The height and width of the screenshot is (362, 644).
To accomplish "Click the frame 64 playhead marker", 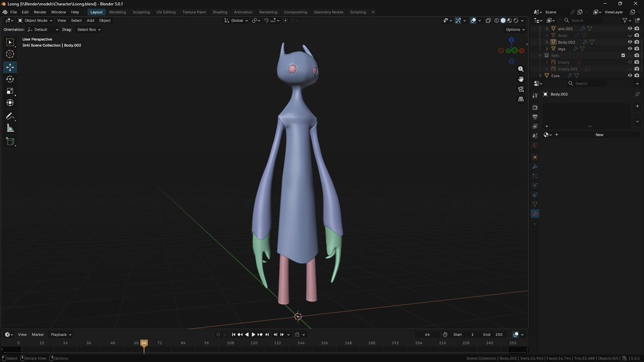I will pyautogui.click(x=144, y=343).
